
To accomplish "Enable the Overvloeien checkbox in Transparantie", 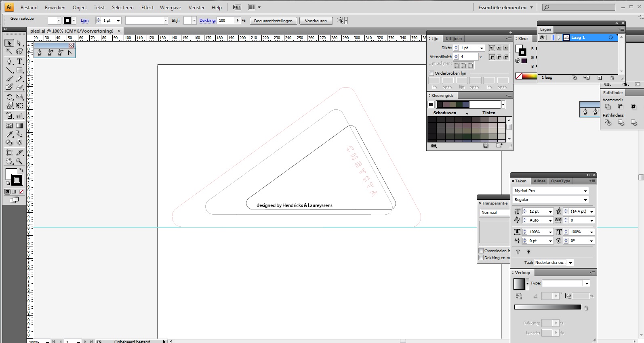I will point(481,251).
